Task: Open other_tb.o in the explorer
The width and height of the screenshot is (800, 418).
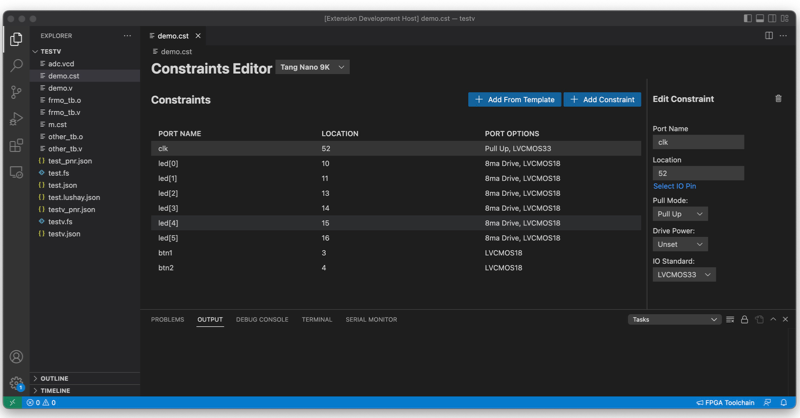Action: [85, 137]
